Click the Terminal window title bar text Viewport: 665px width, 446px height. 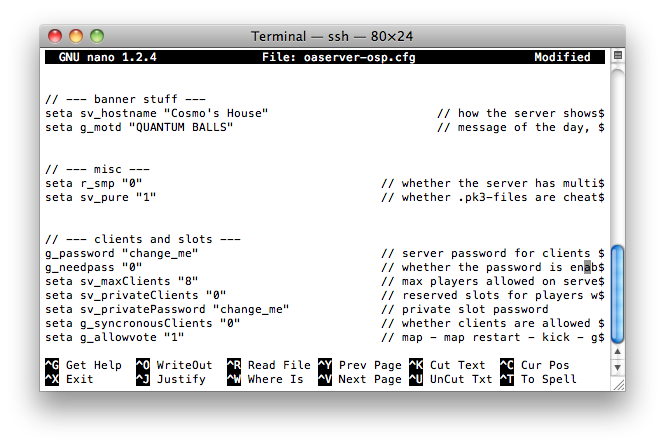click(332, 36)
